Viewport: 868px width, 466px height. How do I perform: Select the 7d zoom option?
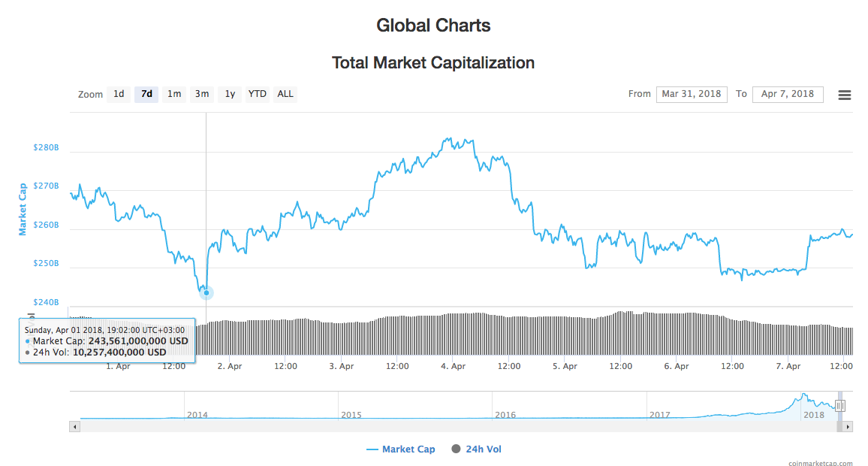pyautogui.click(x=146, y=94)
